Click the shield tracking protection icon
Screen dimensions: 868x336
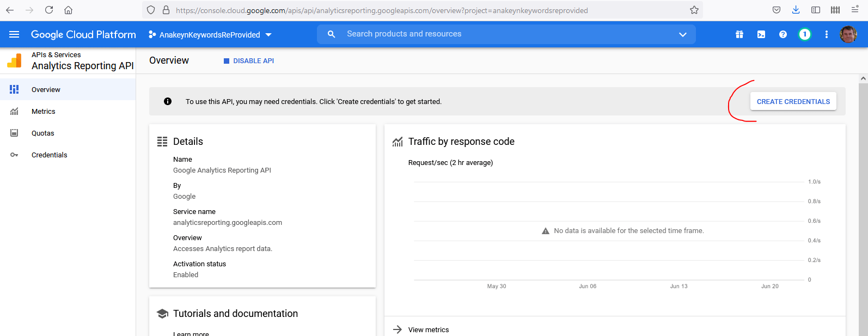click(x=151, y=10)
